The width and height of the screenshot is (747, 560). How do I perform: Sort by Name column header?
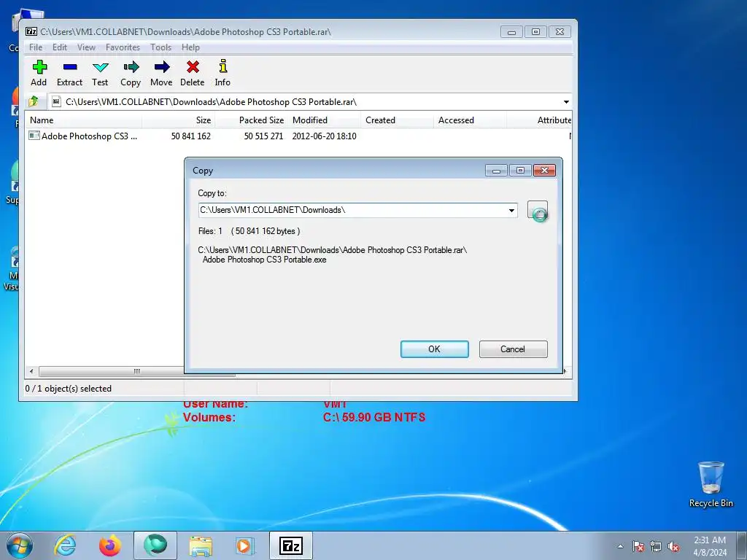click(83, 120)
